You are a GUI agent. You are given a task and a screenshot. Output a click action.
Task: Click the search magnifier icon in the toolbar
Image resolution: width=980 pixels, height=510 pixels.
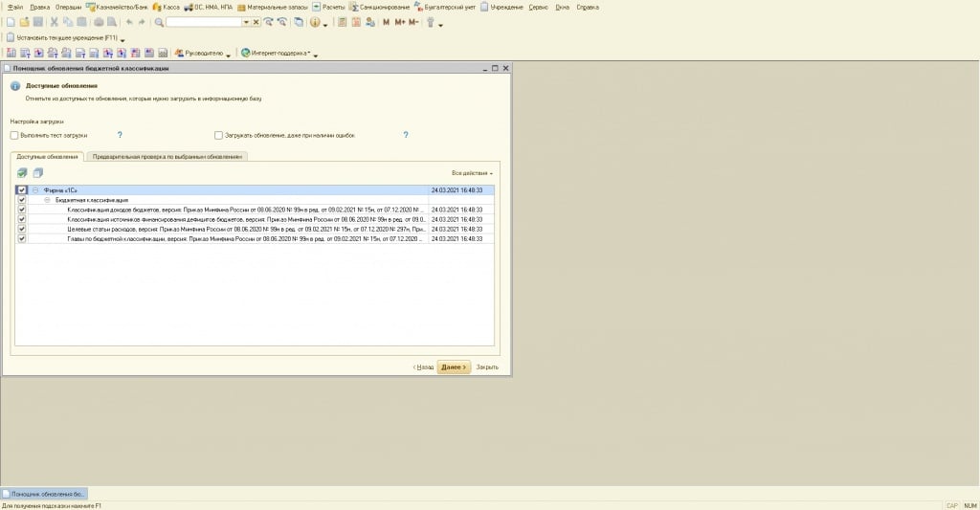point(159,22)
